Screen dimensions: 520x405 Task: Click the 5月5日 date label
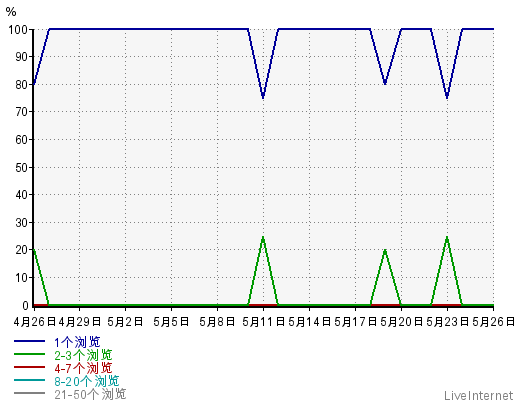(x=171, y=322)
